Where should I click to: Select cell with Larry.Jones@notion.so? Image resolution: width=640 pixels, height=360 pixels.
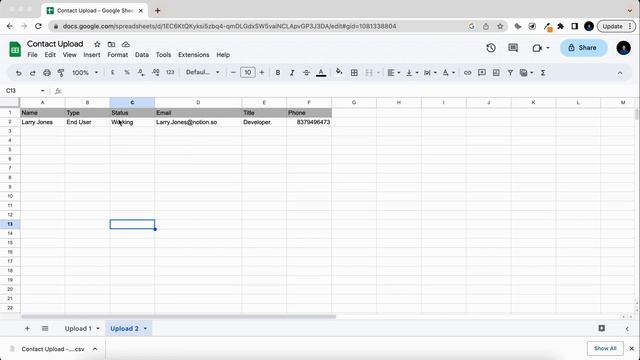coord(198,122)
